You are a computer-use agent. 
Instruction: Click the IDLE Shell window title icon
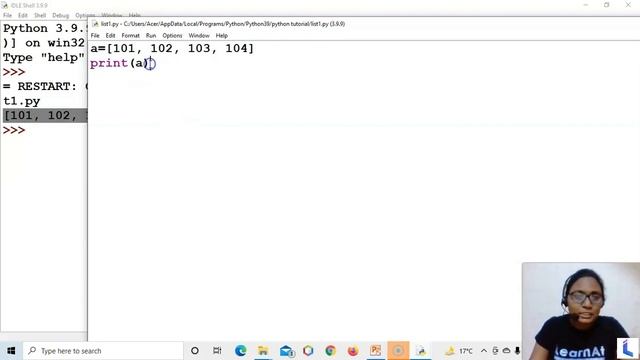tap(4, 5)
